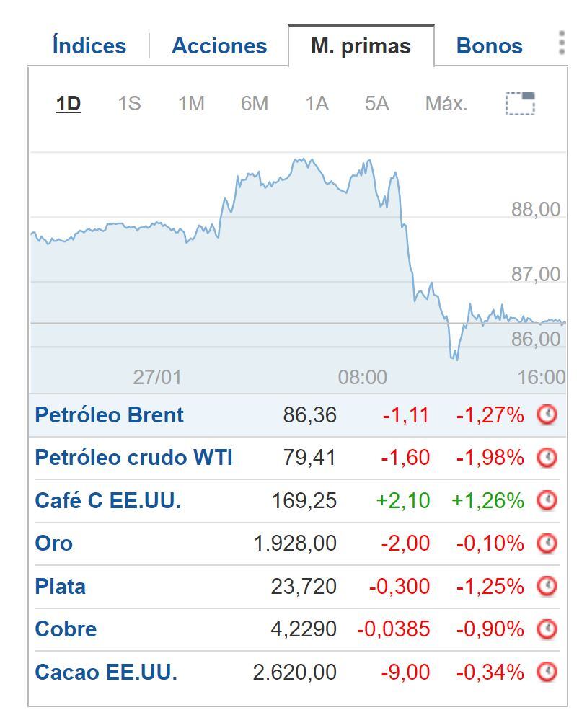Click the clock icon next to Petróleo Brent

[547, 414]
